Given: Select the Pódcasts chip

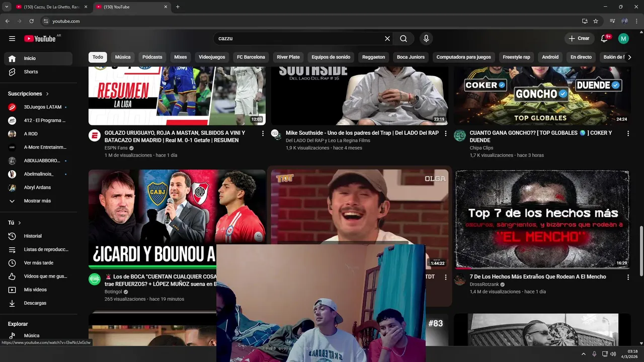Looking at the screenshot, I should (x=152, y=57).
